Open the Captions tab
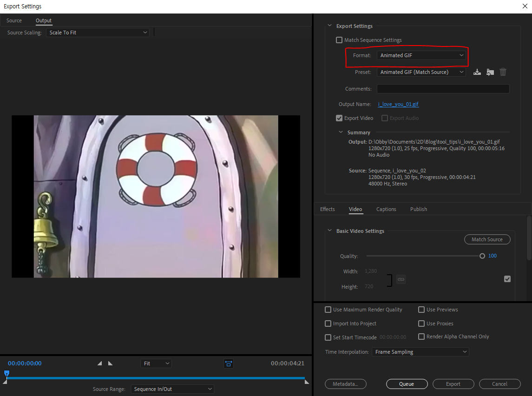This screenshot has width=532, height=396. pos(386,209)
